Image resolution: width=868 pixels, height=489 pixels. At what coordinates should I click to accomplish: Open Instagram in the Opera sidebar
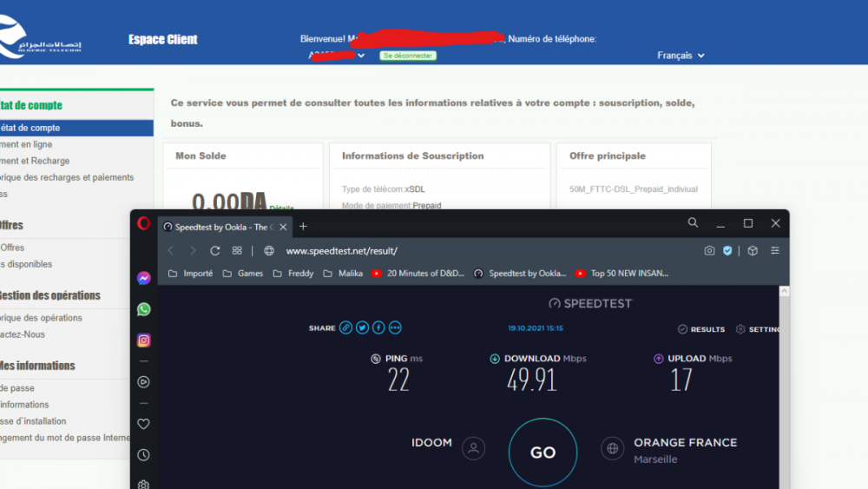144,340
